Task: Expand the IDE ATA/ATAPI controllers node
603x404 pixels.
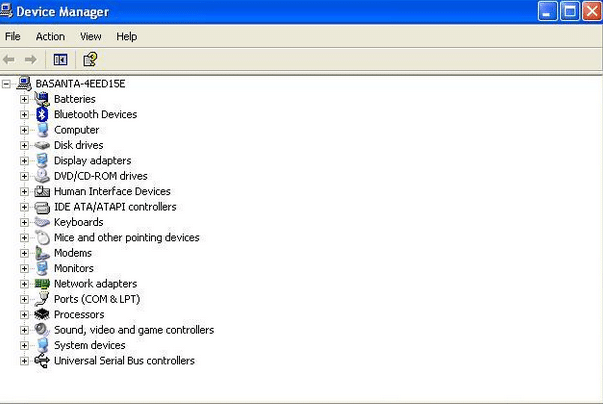Action: pyautogui.click(x=24, y=207)
